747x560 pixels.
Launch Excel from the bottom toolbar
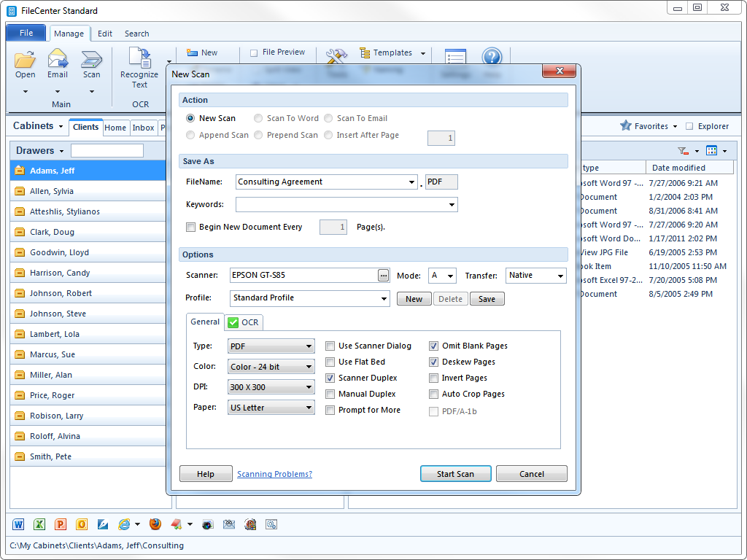[x=39, y=524]
